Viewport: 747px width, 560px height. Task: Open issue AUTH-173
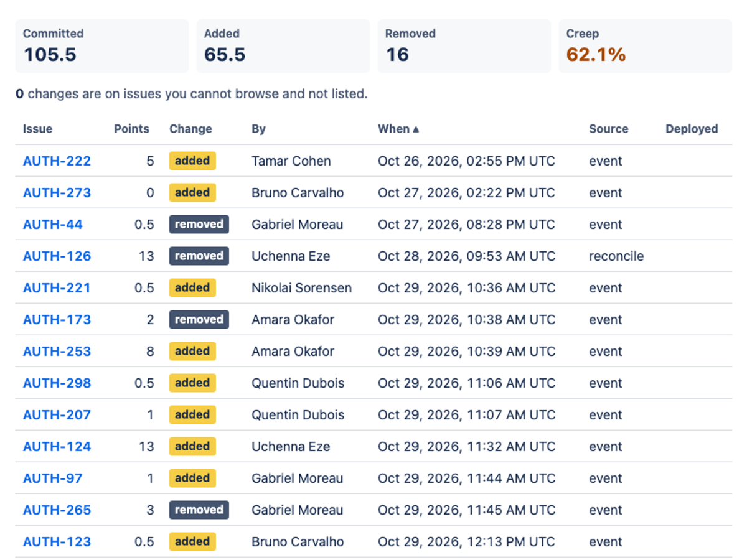[x=57, y=320]
